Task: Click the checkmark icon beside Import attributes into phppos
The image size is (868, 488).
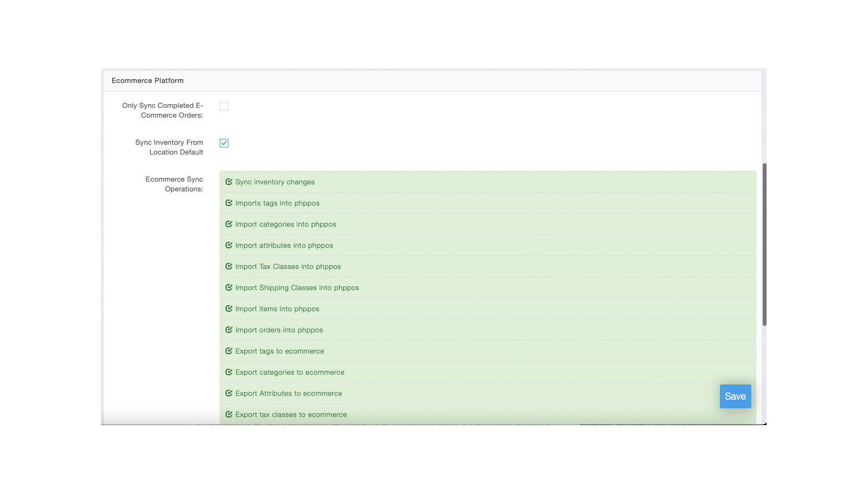Action: click(x=228, y=245)
